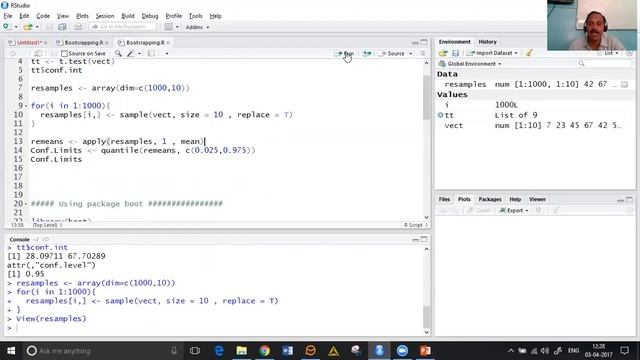Click the ENG language indicator in taskbar

click(573, 351)
